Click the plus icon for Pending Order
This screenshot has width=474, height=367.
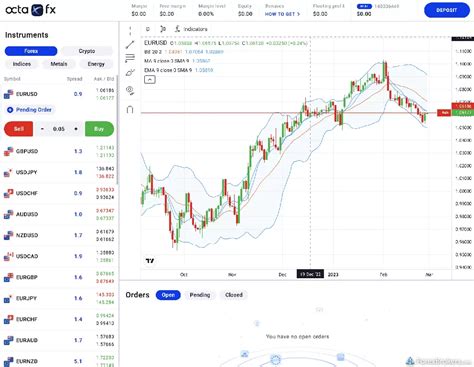[10, 110]
